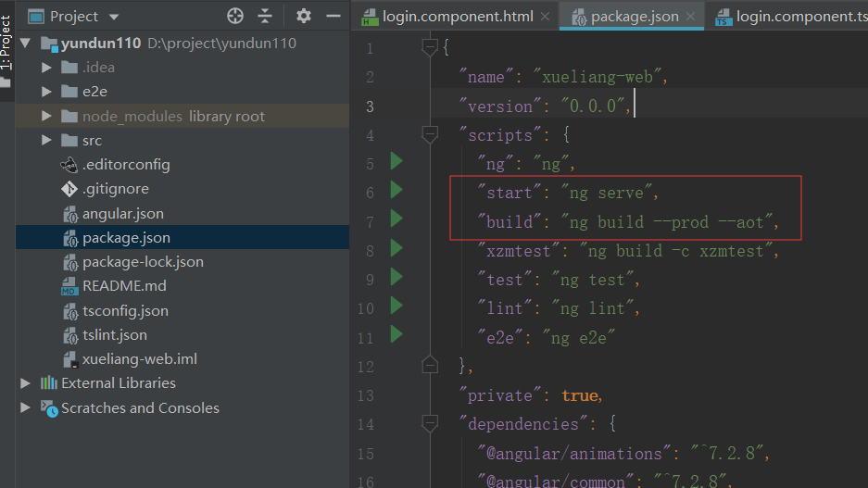Click the package.json file icon in tree
This screenshot has height=488, width=868.
70,239
